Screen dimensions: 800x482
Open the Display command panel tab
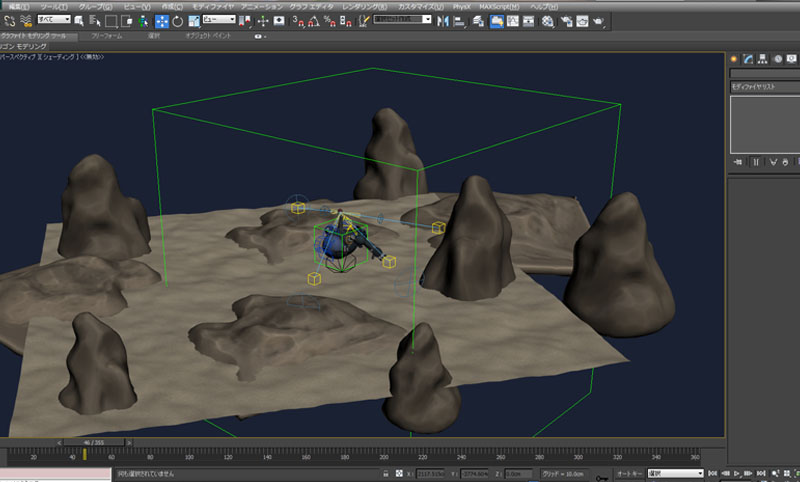(791, 59)
